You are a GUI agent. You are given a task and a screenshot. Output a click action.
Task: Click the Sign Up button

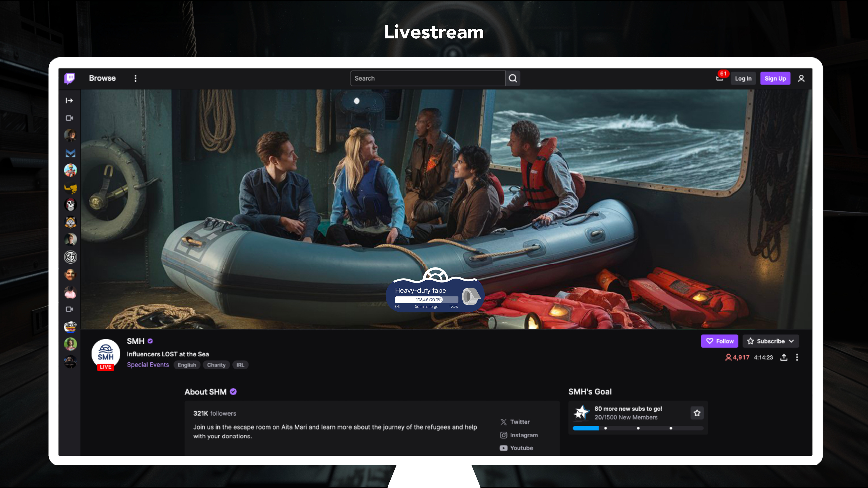[x=775, y=78]
